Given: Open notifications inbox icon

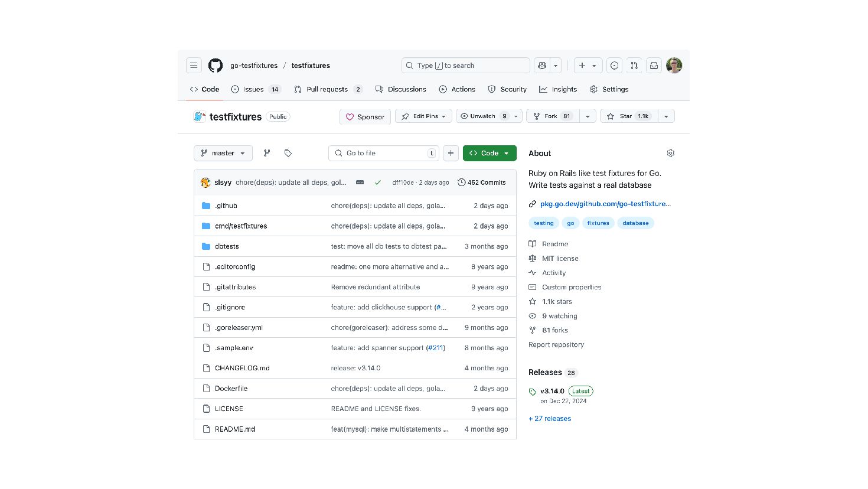Looking at the screenshot, I should pos(654,66).
